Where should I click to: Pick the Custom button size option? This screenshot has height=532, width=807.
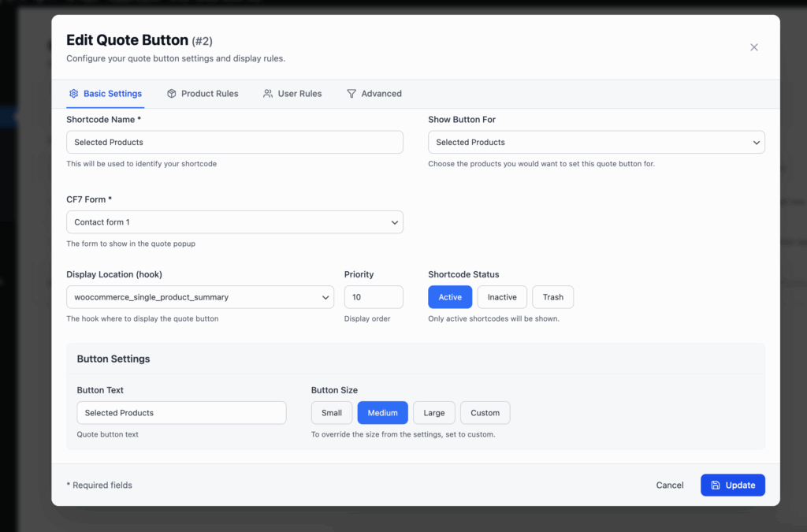tap(485, 413)
